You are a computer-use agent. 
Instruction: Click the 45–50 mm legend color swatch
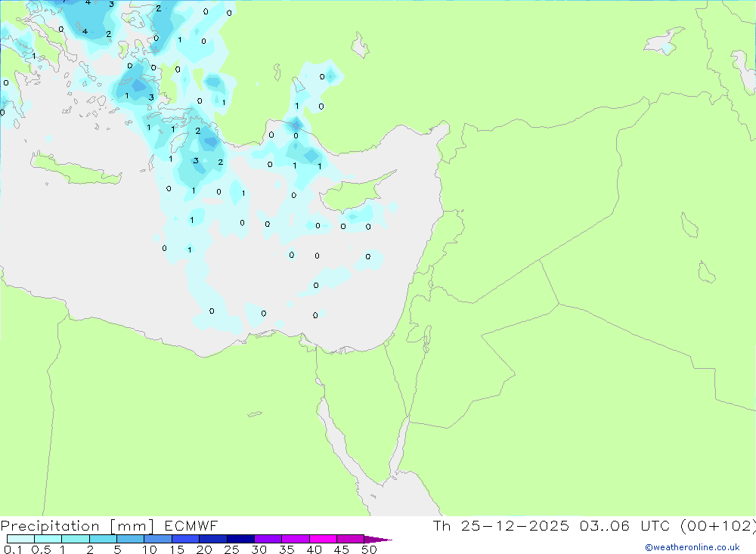click(351, 539)
